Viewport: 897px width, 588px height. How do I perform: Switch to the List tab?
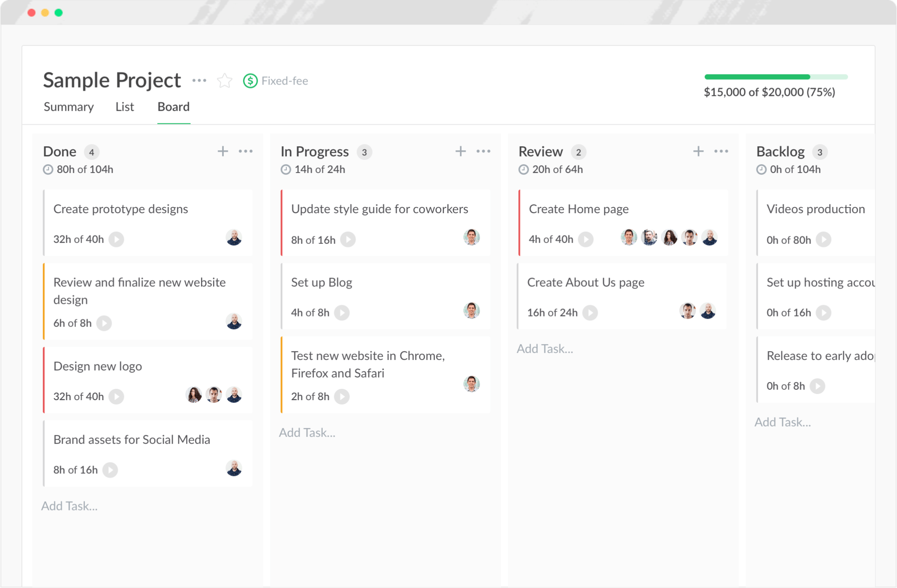click(x=124, y=106)
